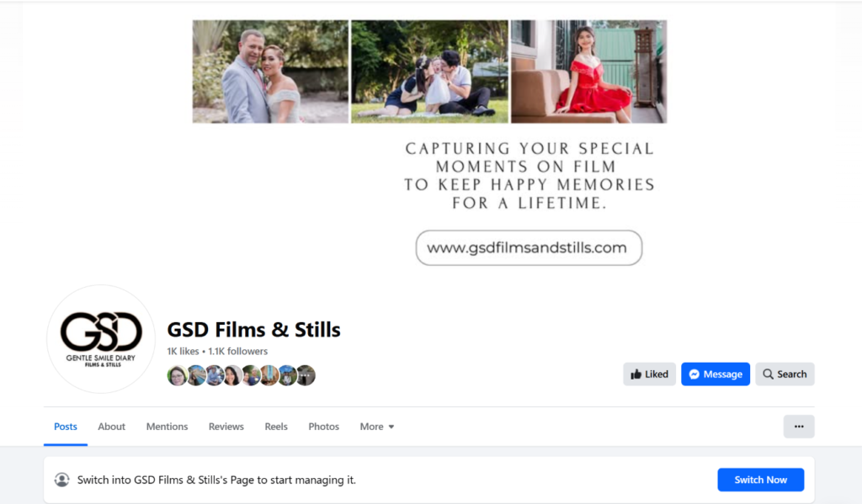Screen dimensions: 862x504
Task: Click the profile icon in the switch banner
Action: coord(62,480)
